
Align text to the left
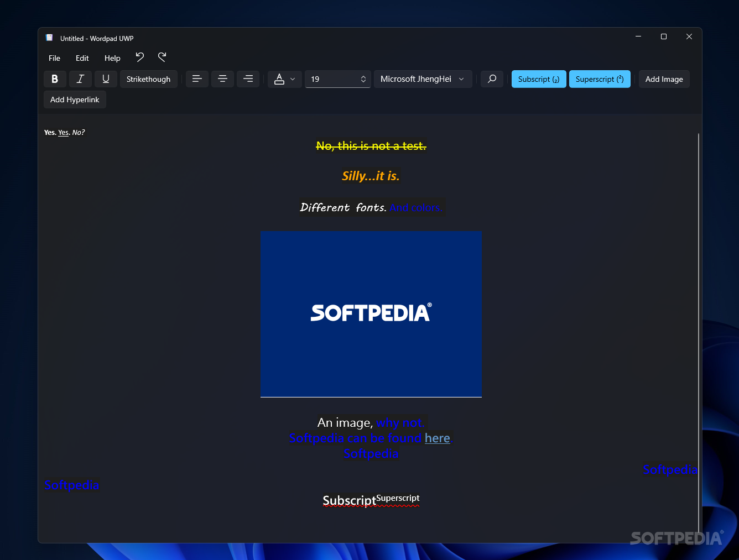[197, 79]
